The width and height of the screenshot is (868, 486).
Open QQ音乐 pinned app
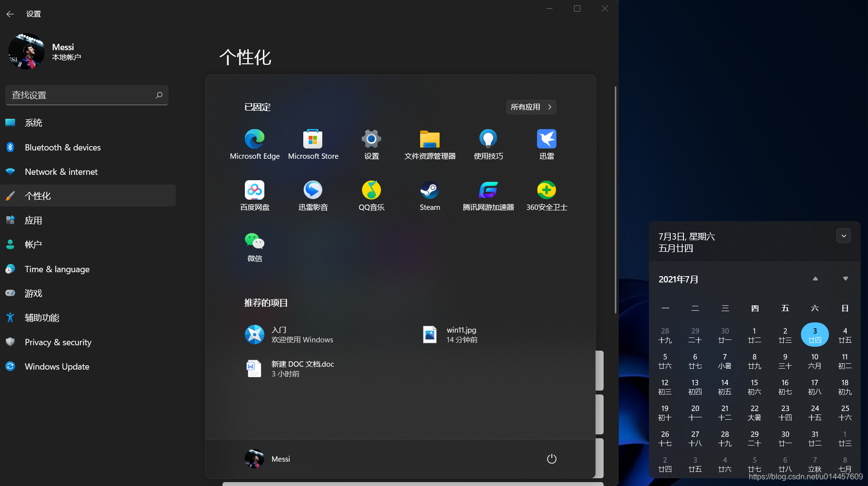point(371,195)
